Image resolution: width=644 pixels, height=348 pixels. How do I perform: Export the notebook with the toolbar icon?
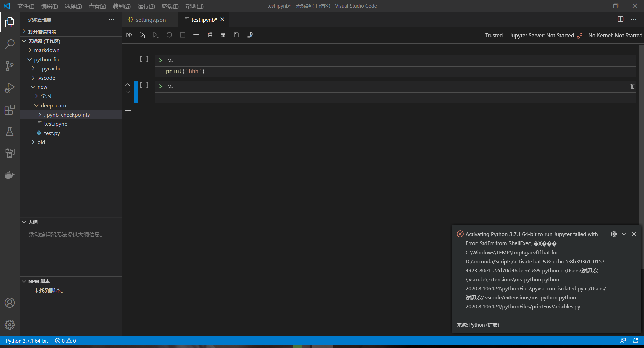[x=250, y=35]
